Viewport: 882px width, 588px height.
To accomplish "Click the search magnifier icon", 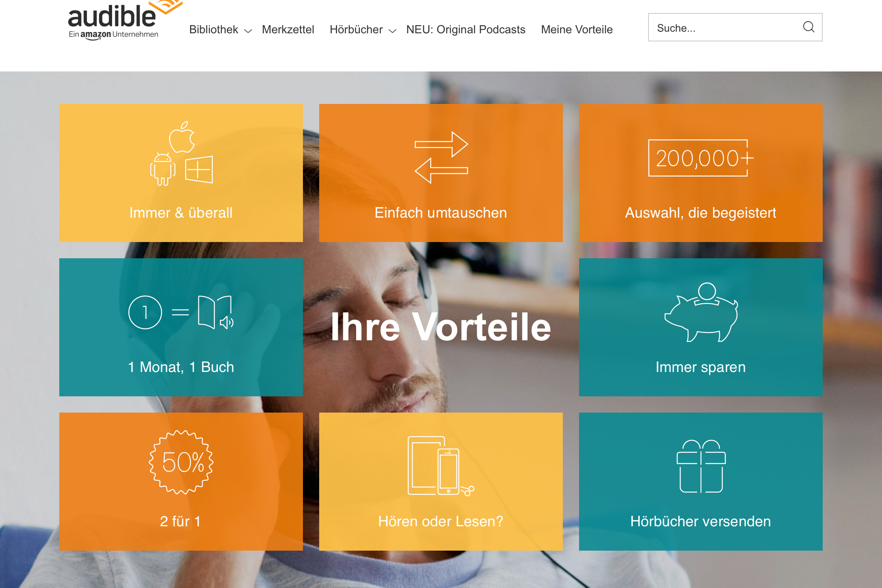I will pyautogui.click(x=808, y=27).
